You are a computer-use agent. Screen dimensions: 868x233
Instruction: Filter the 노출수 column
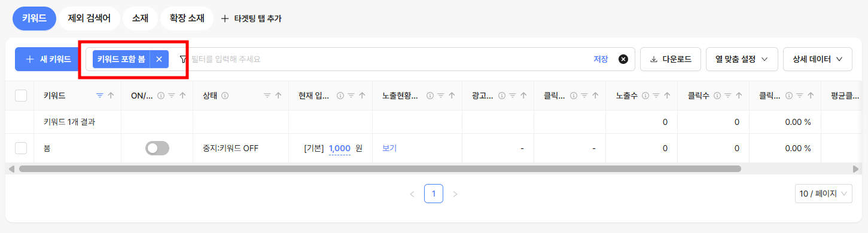click(656, 96)
